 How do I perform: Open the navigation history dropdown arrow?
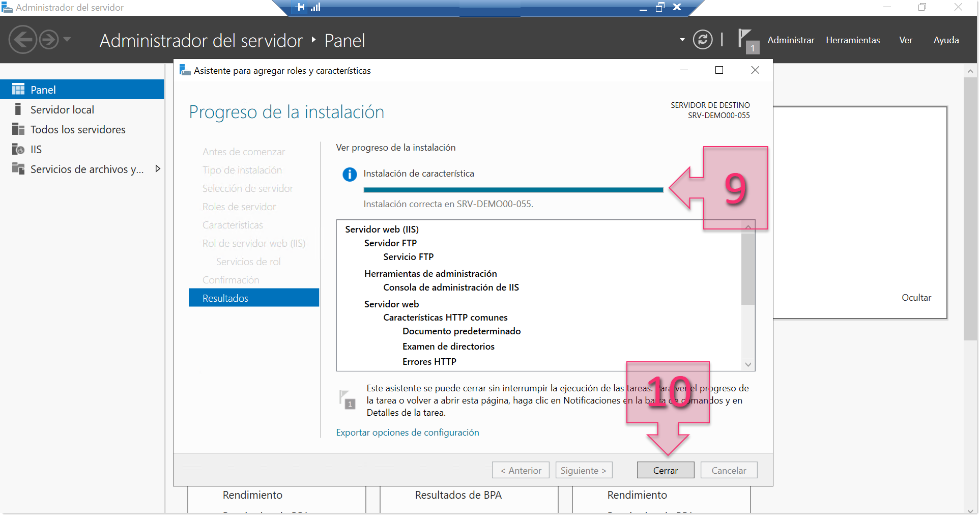point(67,40)
